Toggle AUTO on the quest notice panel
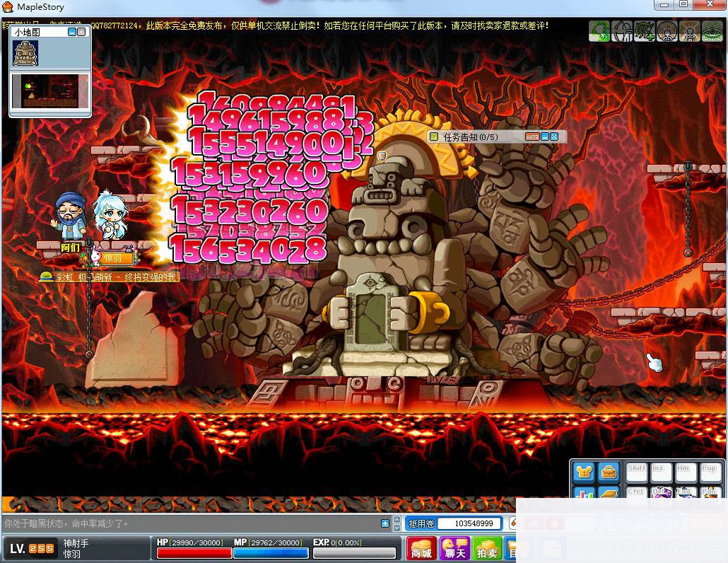728x563 pixels. (532, 137)
